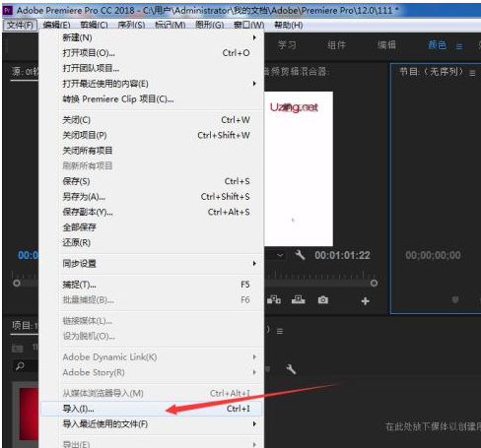Switch to the 组件 workspace tab
481x448 pixels.
click(x=336, y=45)
